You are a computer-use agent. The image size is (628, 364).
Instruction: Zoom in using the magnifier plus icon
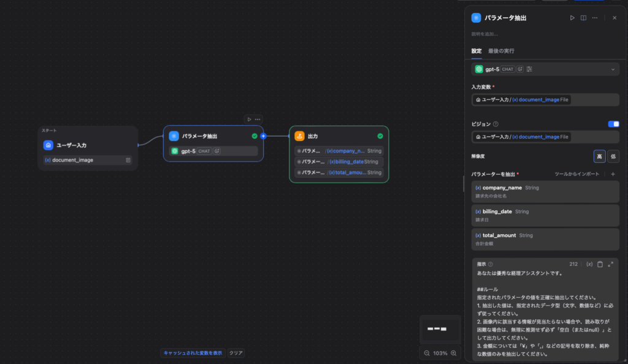pyautogui.click(x=453, y=353)
